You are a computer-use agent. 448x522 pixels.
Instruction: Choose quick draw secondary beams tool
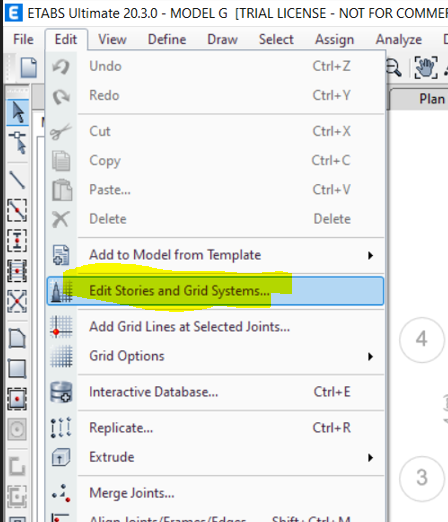tap(17, 271)
